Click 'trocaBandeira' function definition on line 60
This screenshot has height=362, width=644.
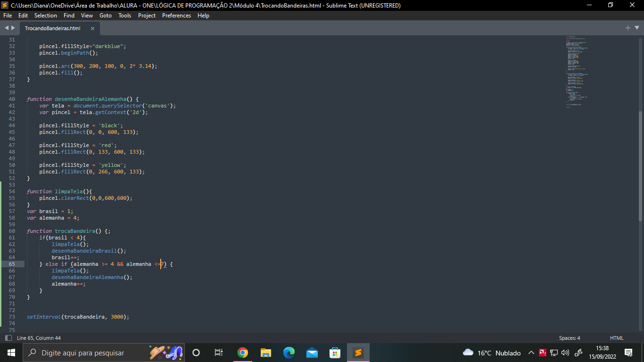pos(75,231)
